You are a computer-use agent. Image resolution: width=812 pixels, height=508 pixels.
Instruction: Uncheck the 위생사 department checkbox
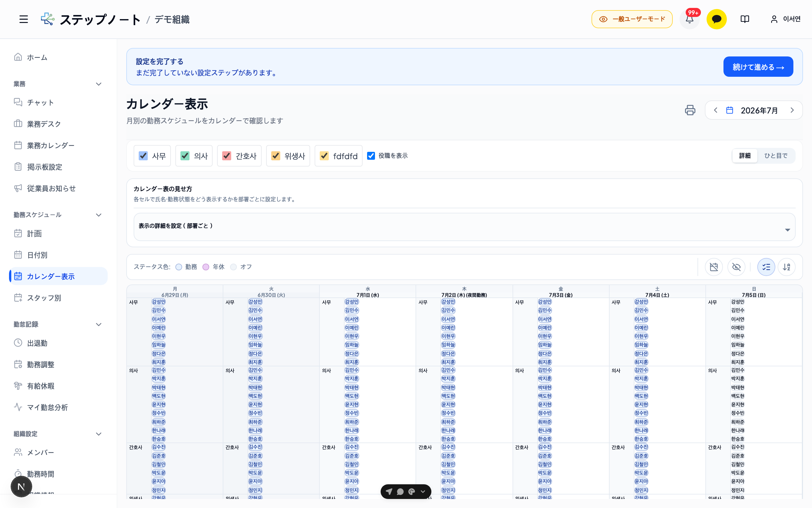(275, 156)
